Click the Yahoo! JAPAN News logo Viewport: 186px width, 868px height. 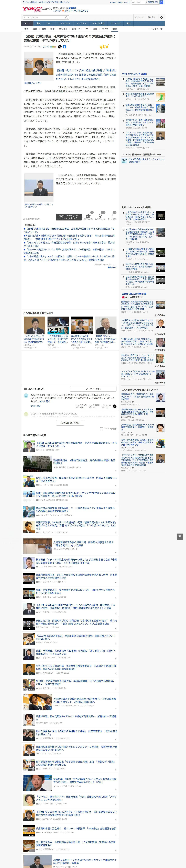pyautogui.click(x=37, y=9)
